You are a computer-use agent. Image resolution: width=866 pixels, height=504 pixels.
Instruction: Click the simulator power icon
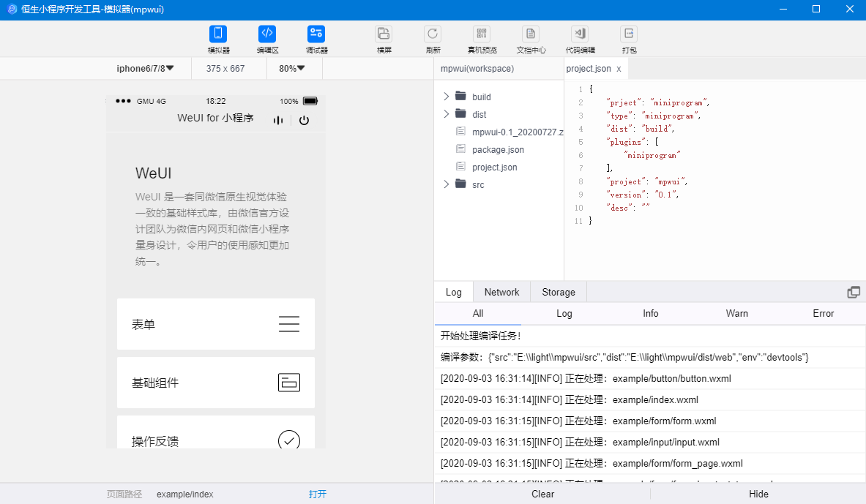304,120
